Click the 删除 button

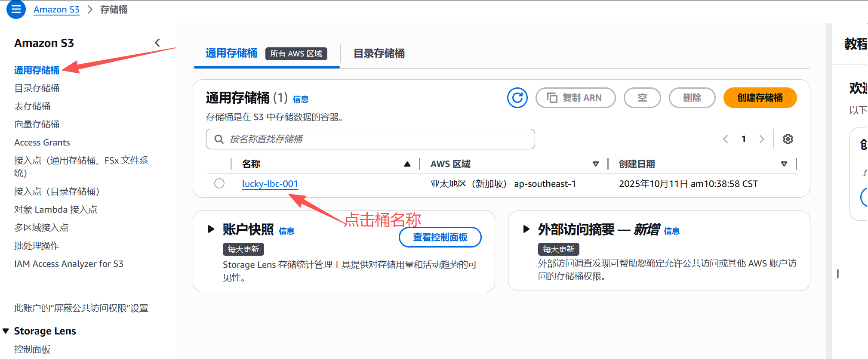click(692, 98)
